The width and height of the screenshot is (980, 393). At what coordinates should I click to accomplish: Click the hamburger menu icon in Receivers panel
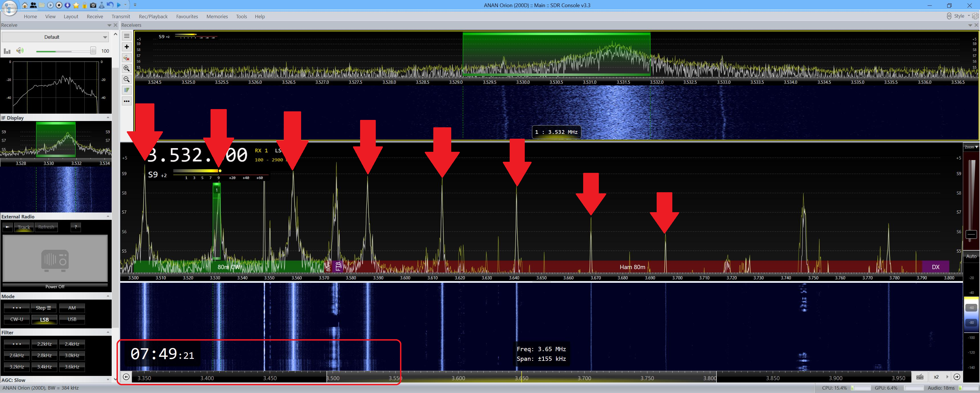(x=127, y=36)
